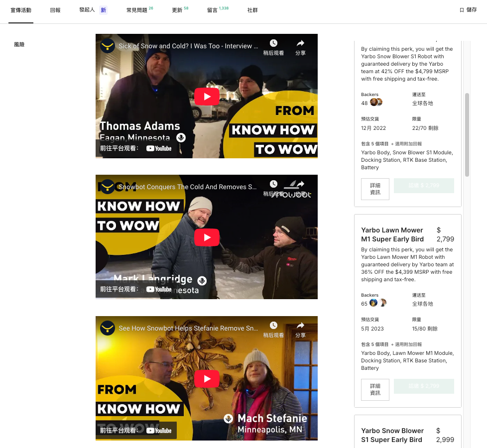This screenshot has height=448, width=487.
Task: Open the 常見問題 FAQ tab
Action: [136, 9]
